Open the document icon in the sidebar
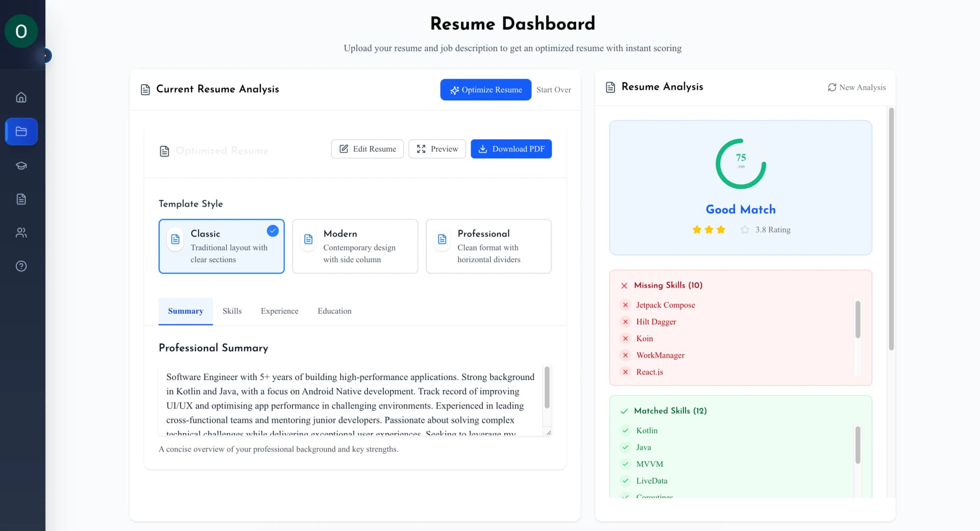This screenshot has width=980, height=531. tap(21, 199)
